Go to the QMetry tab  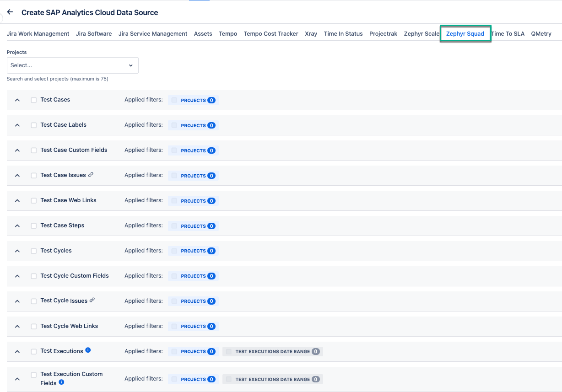pos(541,34)
